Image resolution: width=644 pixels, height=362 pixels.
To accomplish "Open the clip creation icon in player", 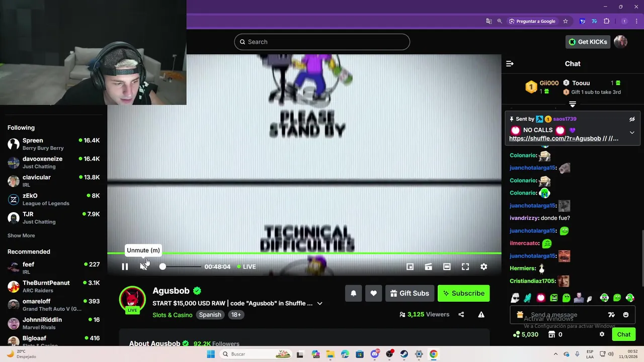I will (429, 266).
